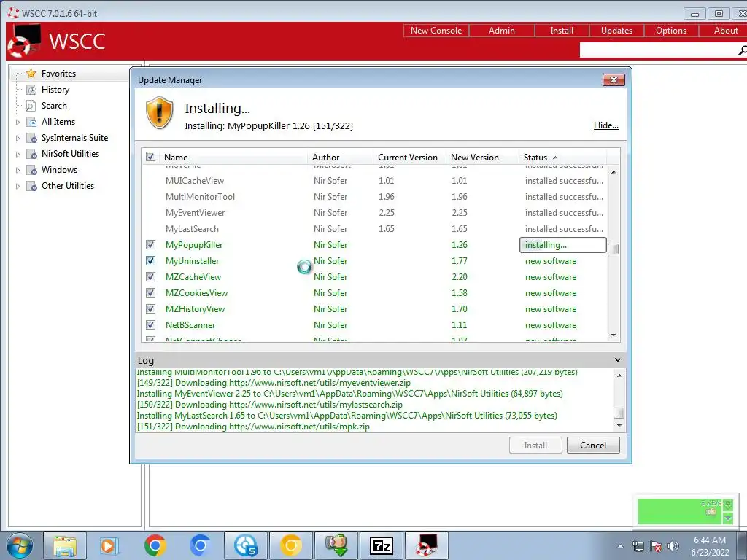Show hidden tray icons arrow
This screenshot has height=560, width=747.
coord(620,546)
